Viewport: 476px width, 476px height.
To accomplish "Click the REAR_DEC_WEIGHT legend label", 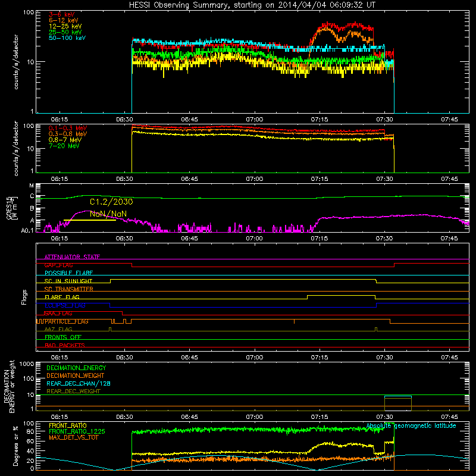I will coord(73,392).
